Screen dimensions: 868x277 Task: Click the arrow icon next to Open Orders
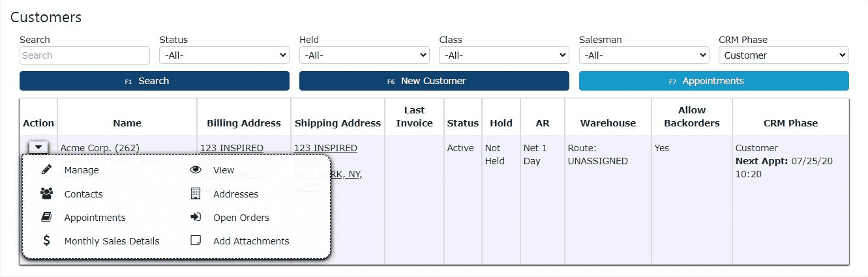pyautogui.click(x=196, y=218)
